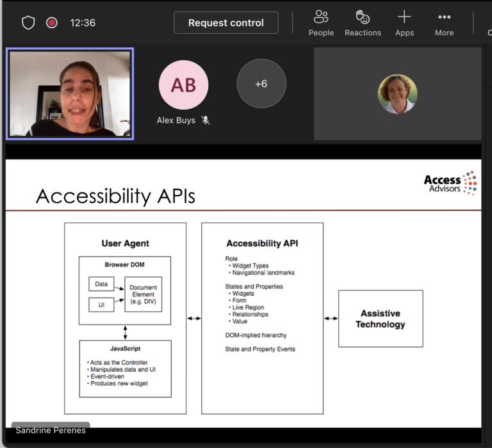Open the Reactions menu
Viewport: 492px width, 448px height.
pyautogui.click(x=363, y=23)
